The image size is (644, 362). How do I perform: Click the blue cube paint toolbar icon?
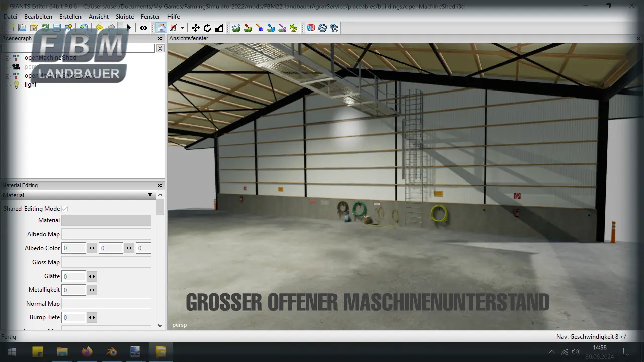click(x=260, y=28)
